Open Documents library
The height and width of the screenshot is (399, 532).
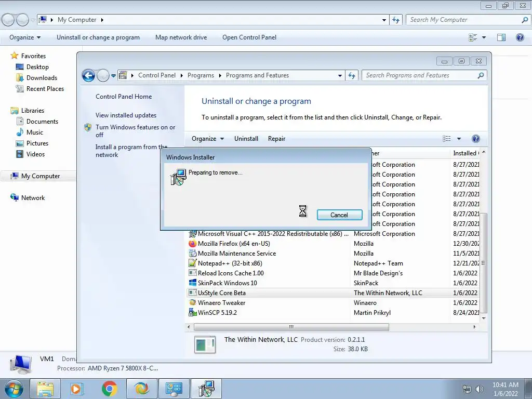42,122
